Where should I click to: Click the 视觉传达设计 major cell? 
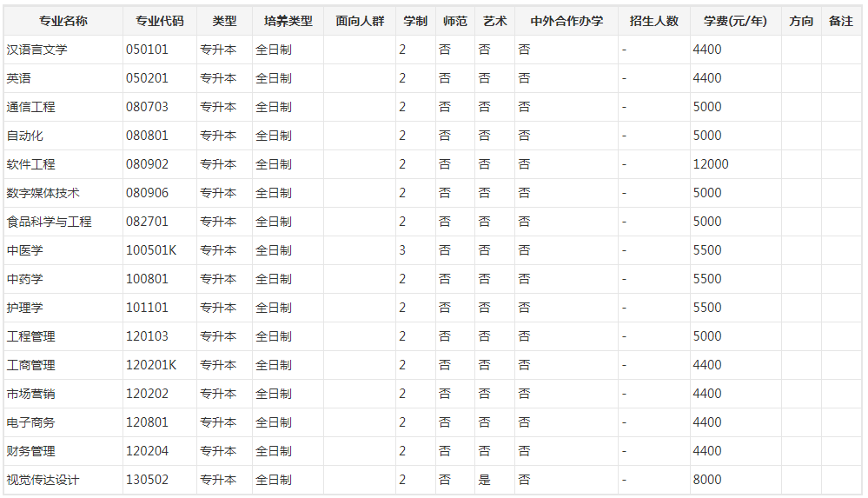(x=43, y=480)
